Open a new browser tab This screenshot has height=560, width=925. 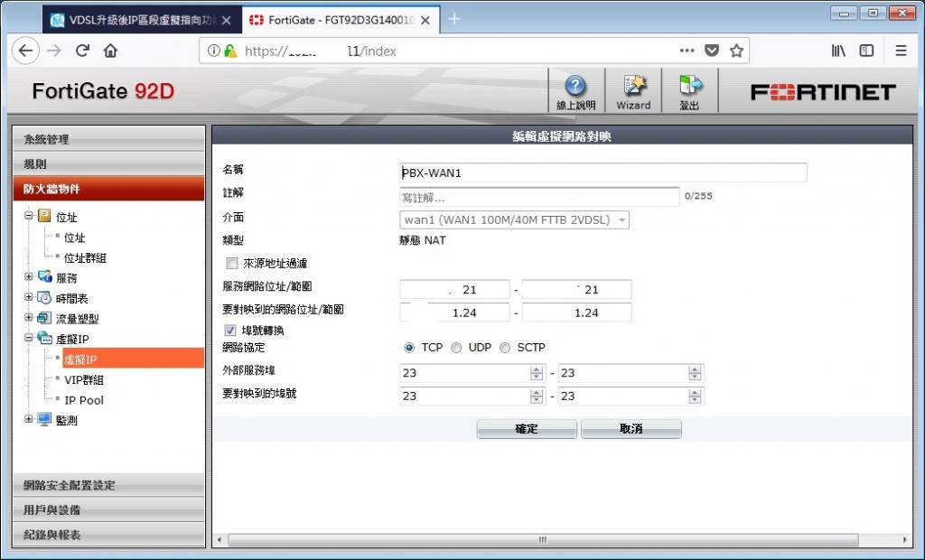tap(454, 19)
